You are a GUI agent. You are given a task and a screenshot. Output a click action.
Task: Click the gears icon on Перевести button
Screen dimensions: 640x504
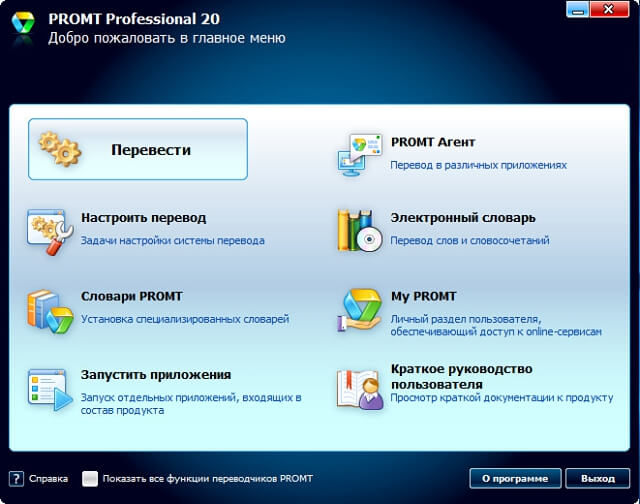tap(60, 149)
